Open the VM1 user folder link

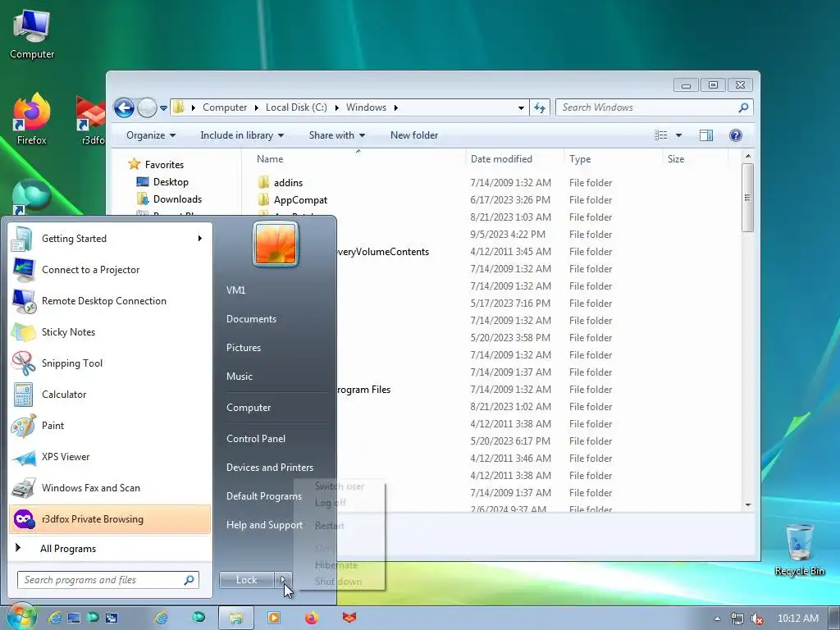coord(235,290)
